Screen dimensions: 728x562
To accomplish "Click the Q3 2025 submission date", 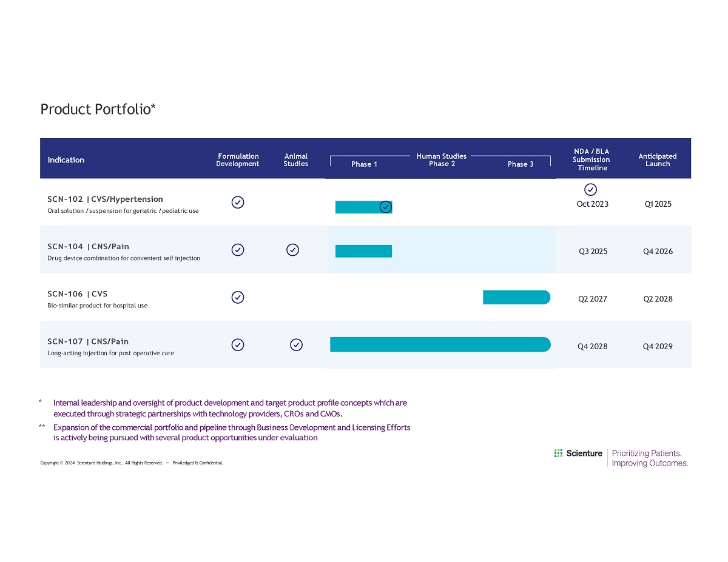I will click(x=593, y=252).
